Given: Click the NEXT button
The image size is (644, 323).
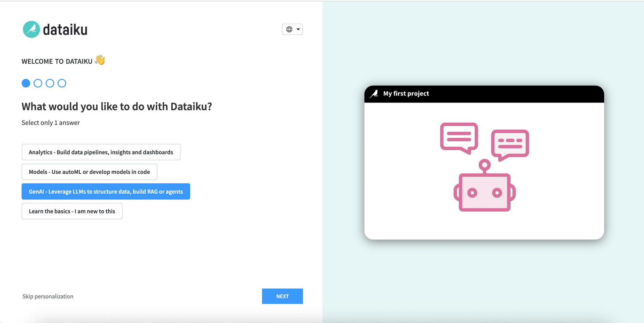Looking at the screenshot, I should [282, 296].
